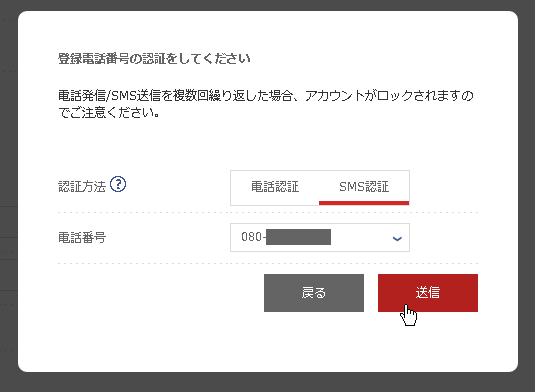Tap the blue circled question mark
The width and height of the screenshot is (535, 392).
[118, 185]
